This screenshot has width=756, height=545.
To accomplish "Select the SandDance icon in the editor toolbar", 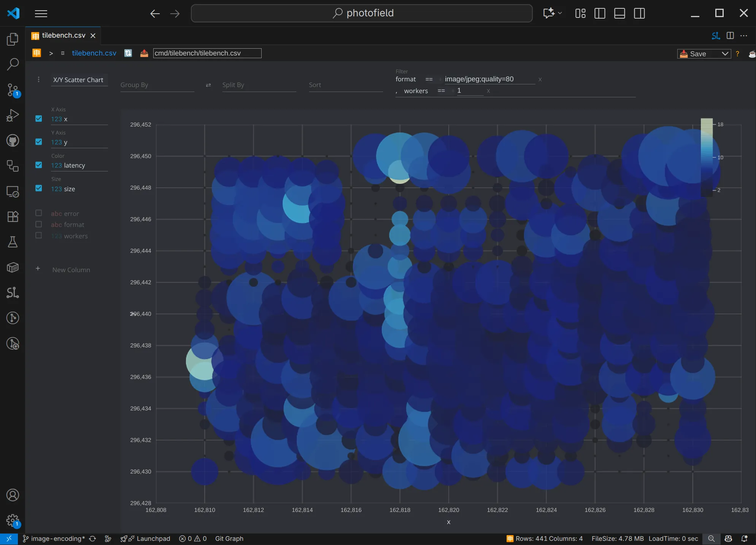I will coord(715,36).
